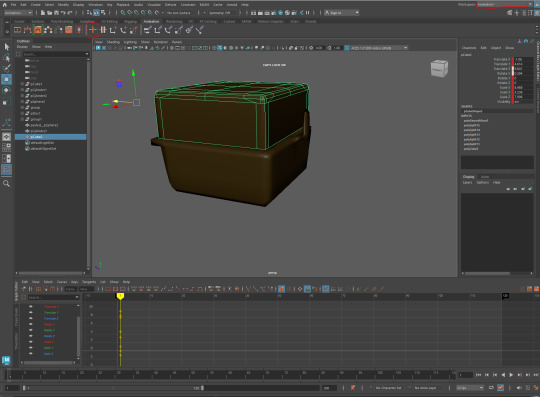The height and width of the screenshot is (397, 540).
Task: Open the Animation menu set dropdown
Action: [x=18, y=13]
